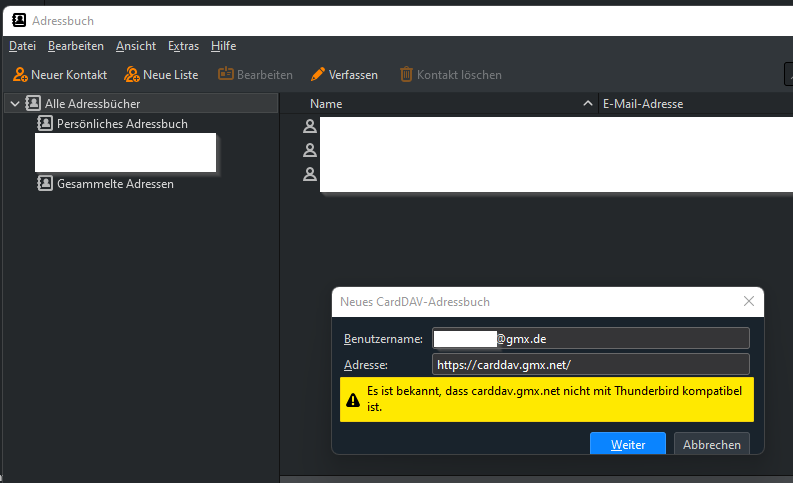Screen dimensions: 793x483
Task: Click the Adressbuch app icon in title bar
Action: pyautogui.click(x=19, y=20)
